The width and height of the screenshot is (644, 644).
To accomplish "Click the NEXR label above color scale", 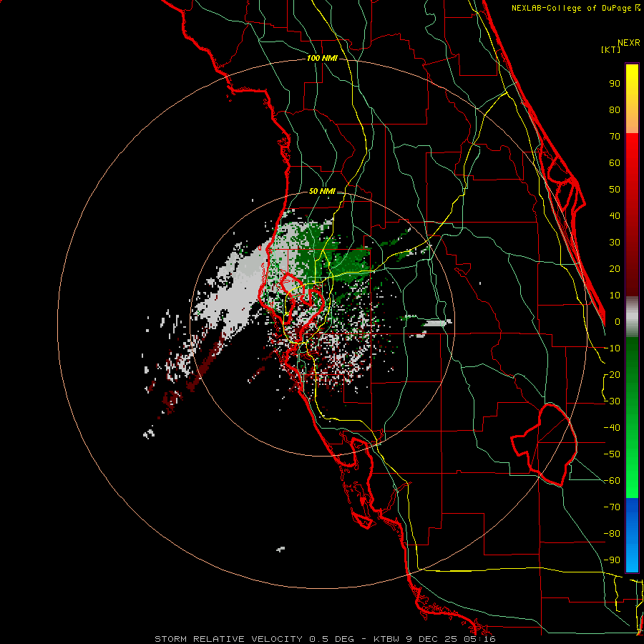I will click(x=629, y=43).
